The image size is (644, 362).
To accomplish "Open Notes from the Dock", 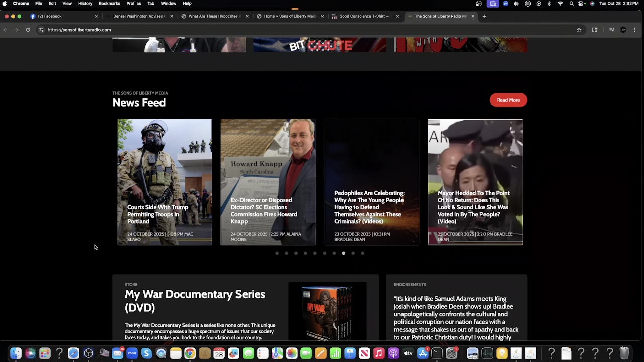I will point(176,353).
